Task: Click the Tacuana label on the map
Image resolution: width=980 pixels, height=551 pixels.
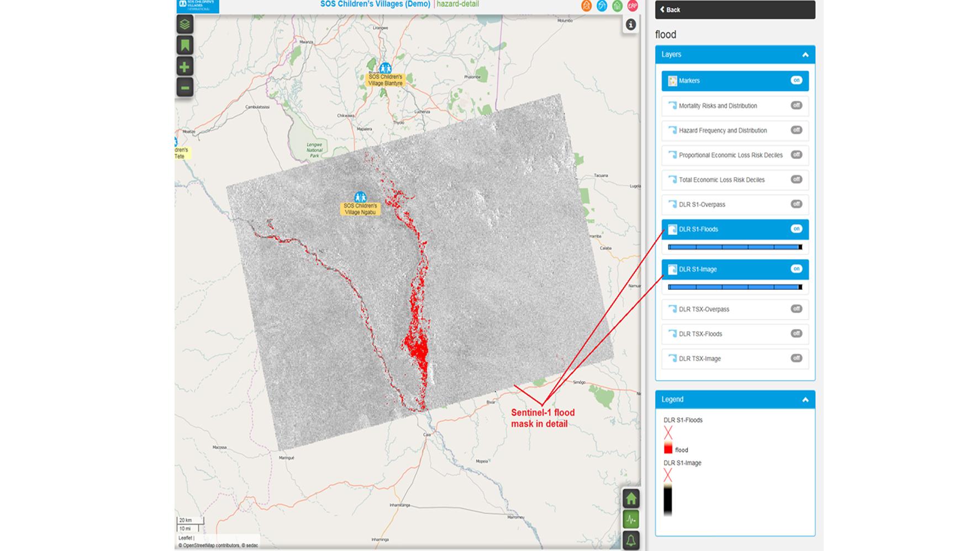Action: click(600, 176)
